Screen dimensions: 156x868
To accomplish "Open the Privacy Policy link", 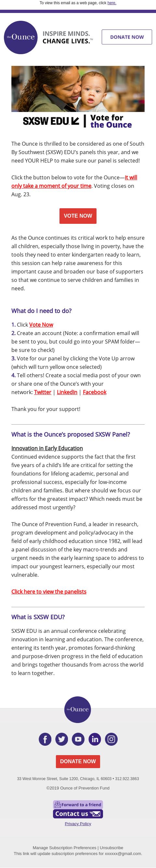I will (x=78, y=824).
